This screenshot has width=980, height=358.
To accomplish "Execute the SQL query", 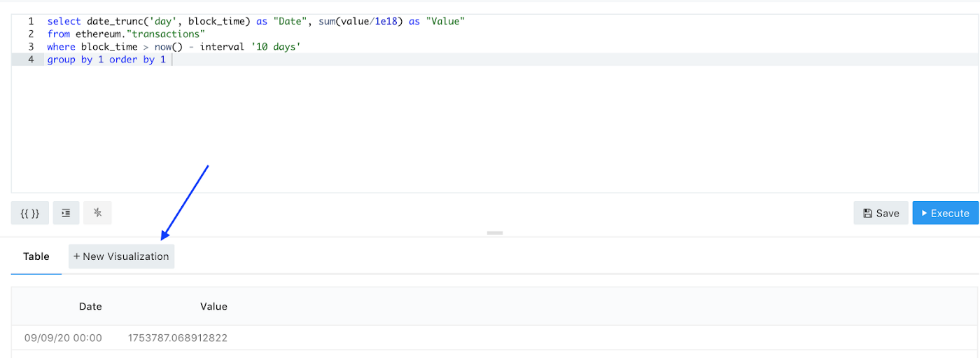I will (945, 213).
